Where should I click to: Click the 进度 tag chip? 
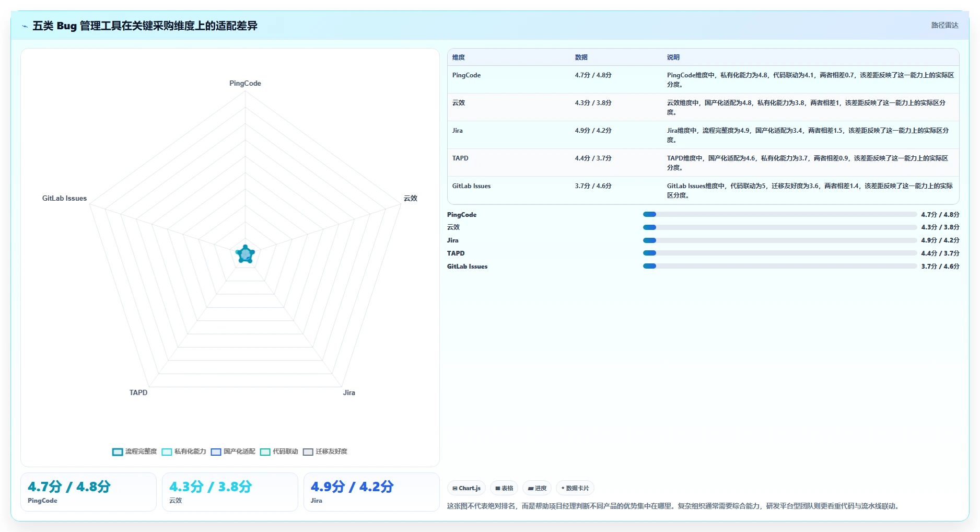point(537,488)
